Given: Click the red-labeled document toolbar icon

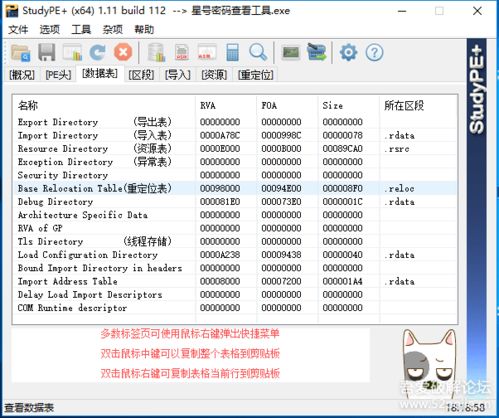Looking at the screenshot, I should [x=182, y=52].
